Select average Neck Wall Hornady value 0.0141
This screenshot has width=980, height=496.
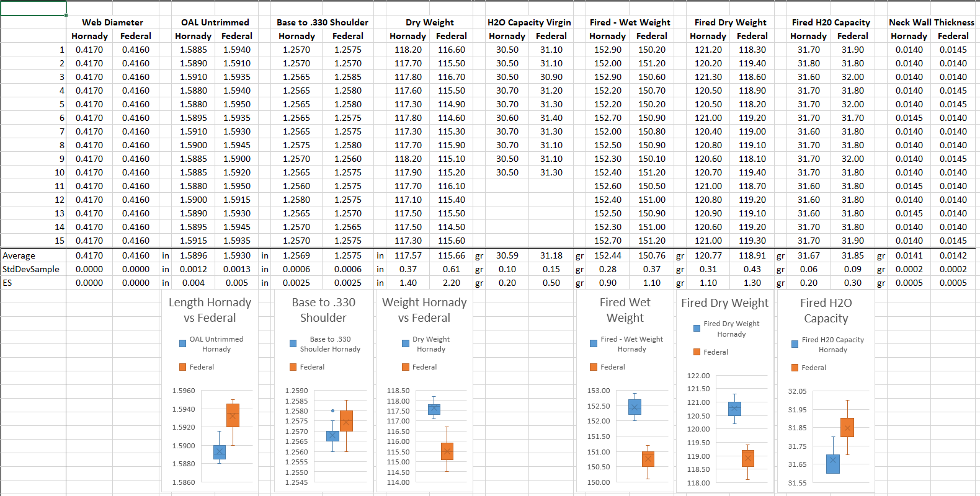click(x=909, y=255)
